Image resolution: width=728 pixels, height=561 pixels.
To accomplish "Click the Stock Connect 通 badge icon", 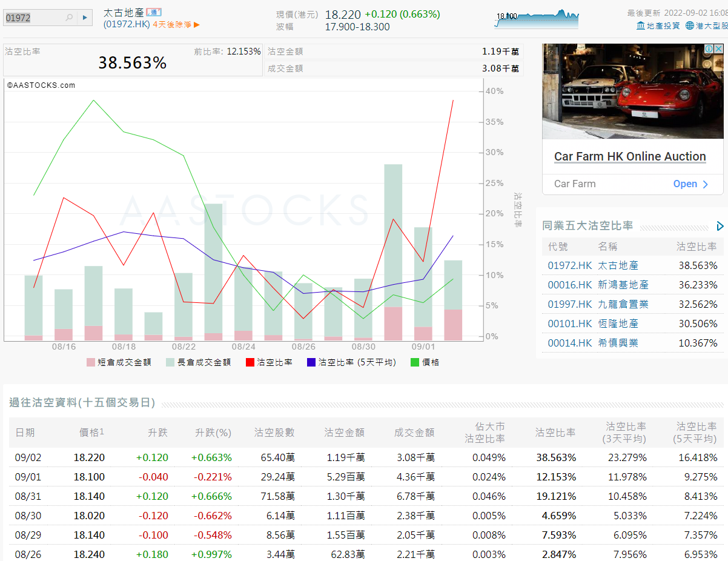I will [154, 12].
